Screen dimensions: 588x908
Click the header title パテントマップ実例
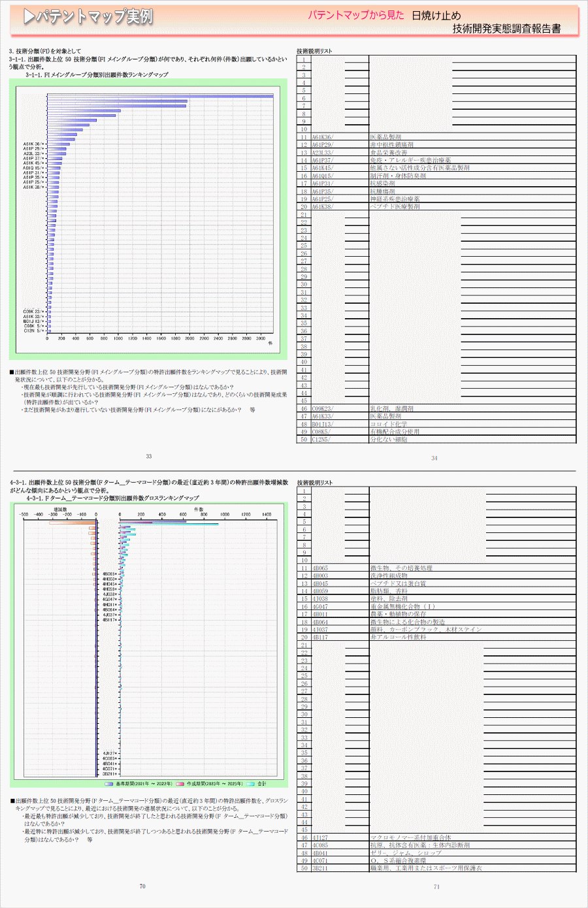tap(95, 17)
